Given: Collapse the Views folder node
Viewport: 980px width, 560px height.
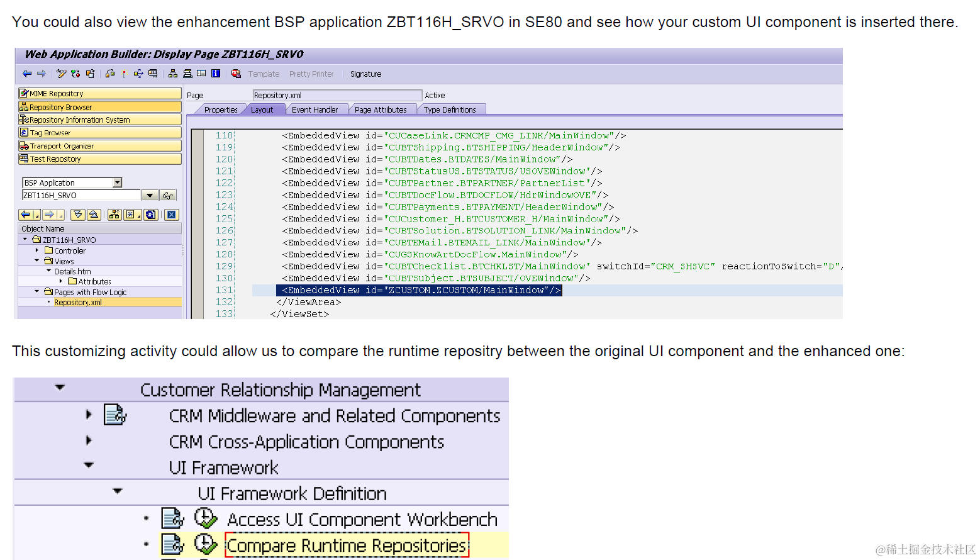Looking at the screenshot, I should (36, 260).
